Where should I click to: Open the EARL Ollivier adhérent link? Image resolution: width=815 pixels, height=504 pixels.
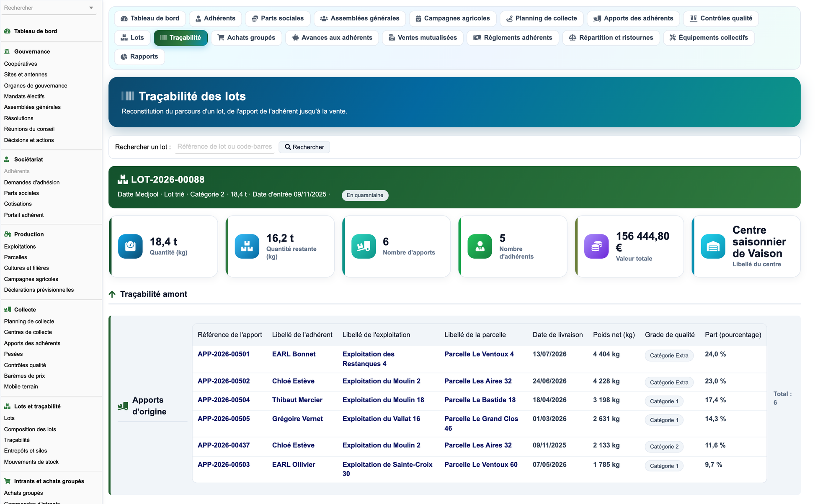(x=294, y=465)
